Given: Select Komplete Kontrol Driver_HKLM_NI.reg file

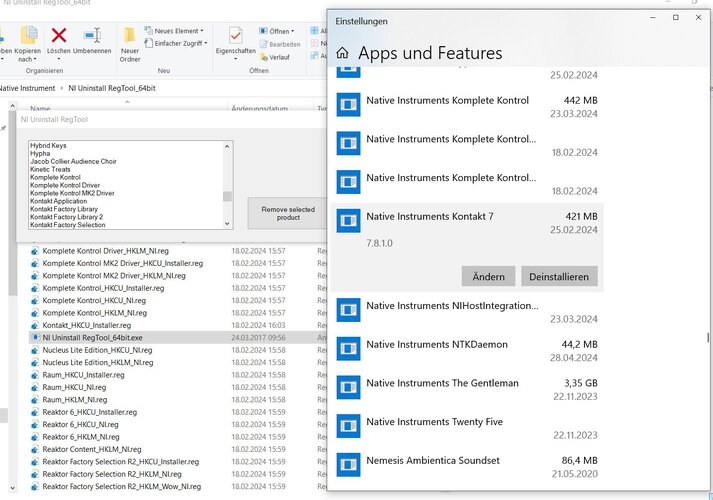Looking at the screenshot, I should tap(105, 251).
